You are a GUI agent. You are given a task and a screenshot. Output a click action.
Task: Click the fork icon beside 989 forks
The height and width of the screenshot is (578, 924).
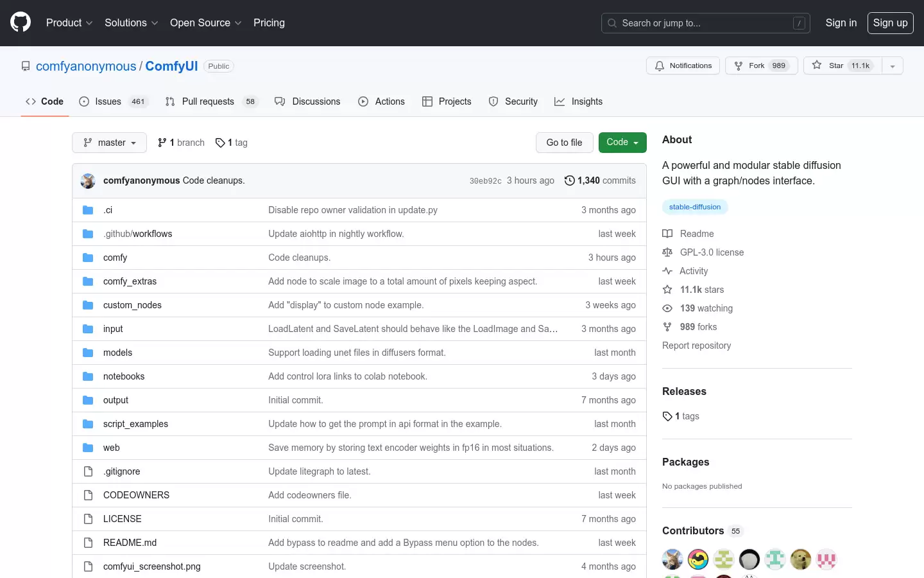[667, 327]
